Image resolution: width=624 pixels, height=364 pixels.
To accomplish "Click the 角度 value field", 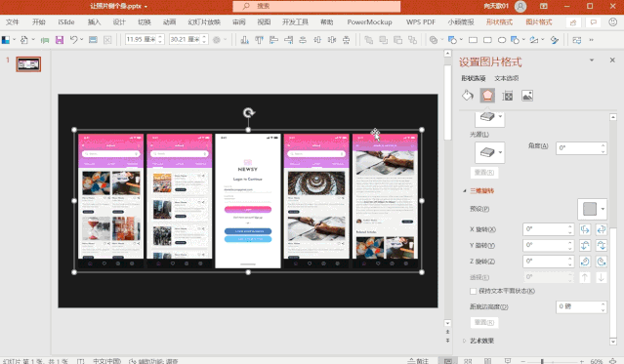I will click(x=581, y=148).
